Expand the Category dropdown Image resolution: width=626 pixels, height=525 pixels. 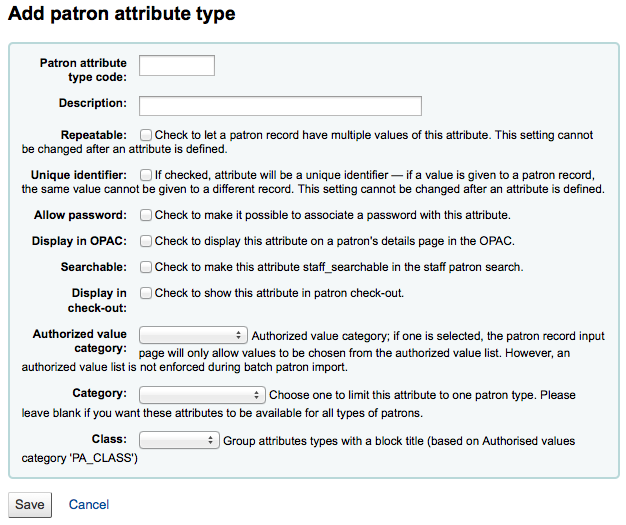[202, 395]
